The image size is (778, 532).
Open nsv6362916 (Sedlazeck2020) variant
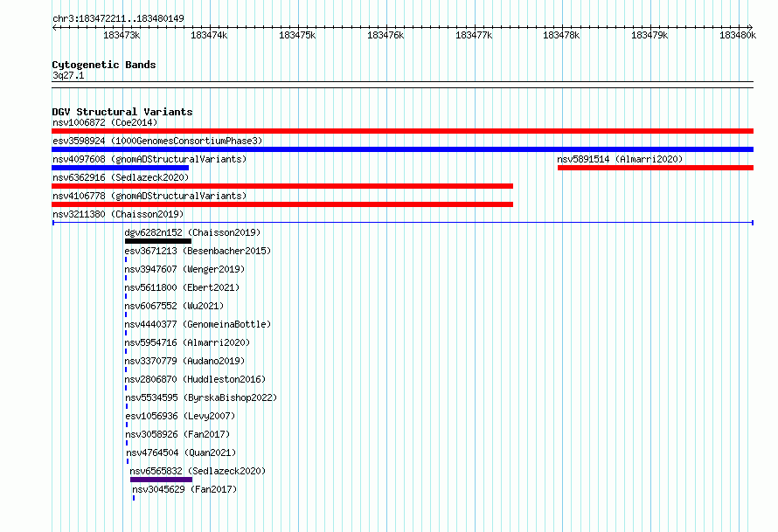pyautogui.click(x=121, y=177)
